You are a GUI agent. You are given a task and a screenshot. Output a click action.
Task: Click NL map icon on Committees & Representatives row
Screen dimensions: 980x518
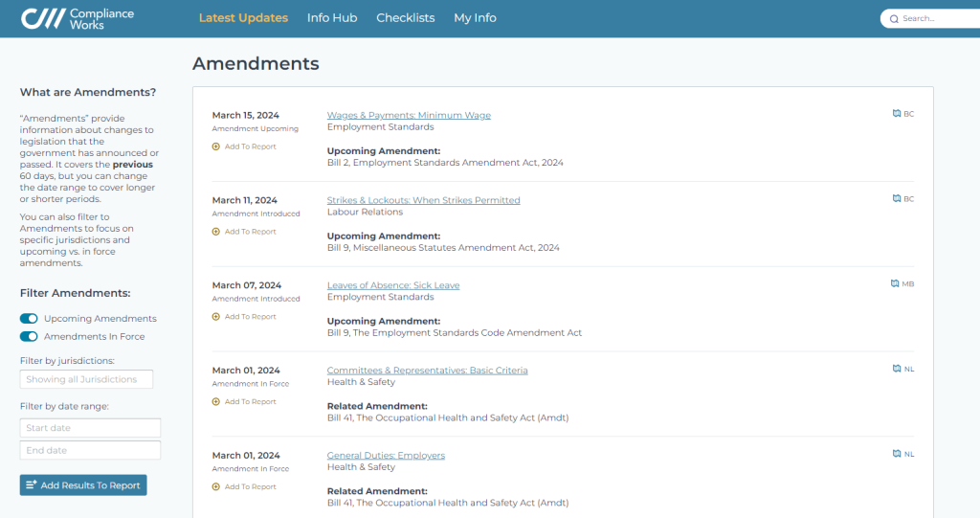coord(896,369)
